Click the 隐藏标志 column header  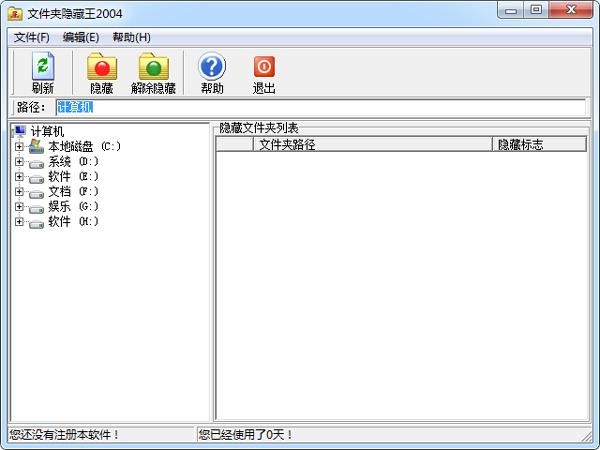(540, 145)
